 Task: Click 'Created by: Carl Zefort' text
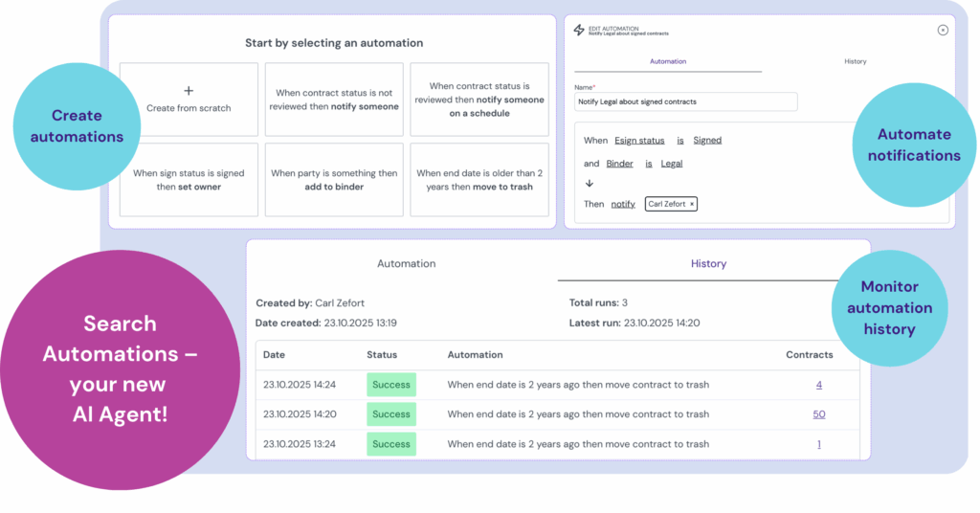point(310,303)
